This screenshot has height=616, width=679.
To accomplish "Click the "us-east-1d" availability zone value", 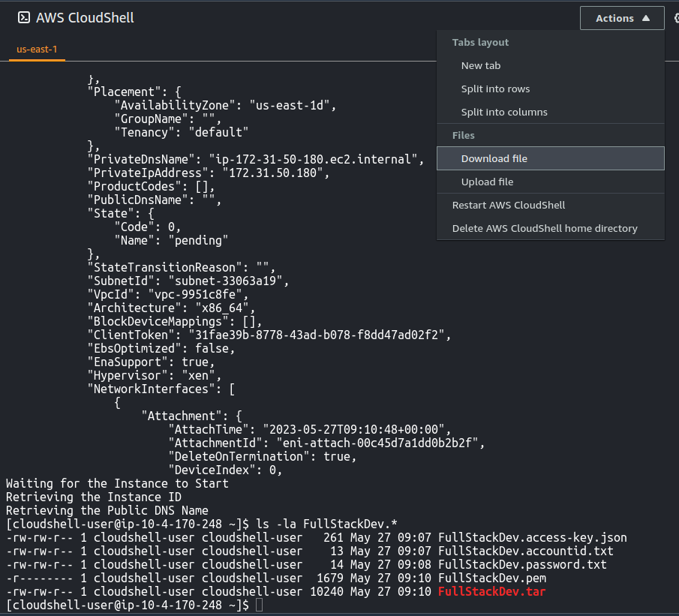I will tap(290, 105).
